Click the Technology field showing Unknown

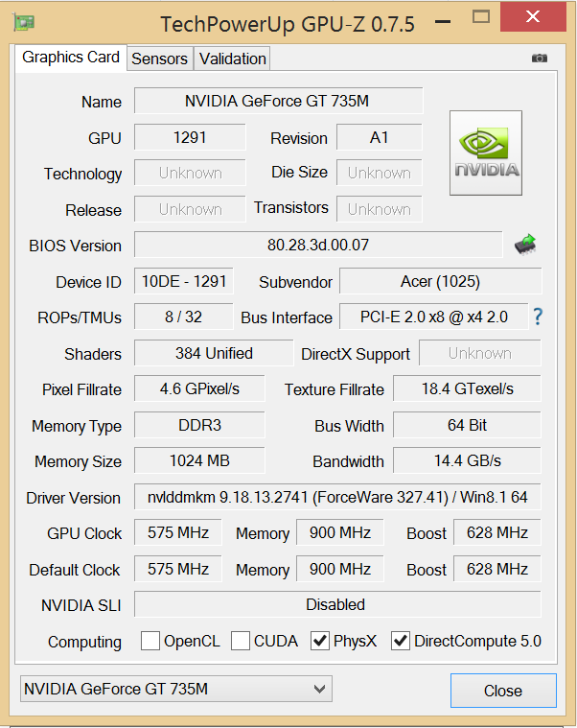point(190,173)
